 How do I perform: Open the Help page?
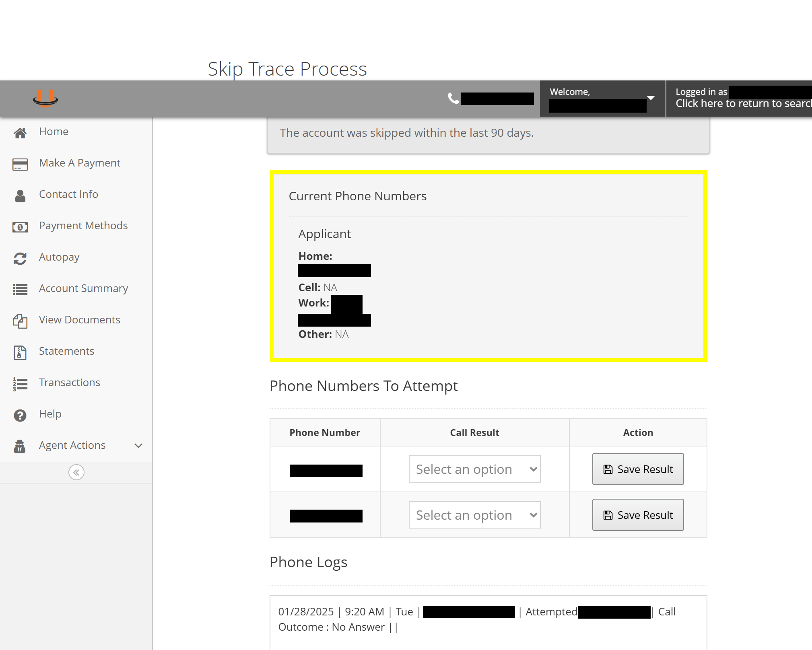50,414
